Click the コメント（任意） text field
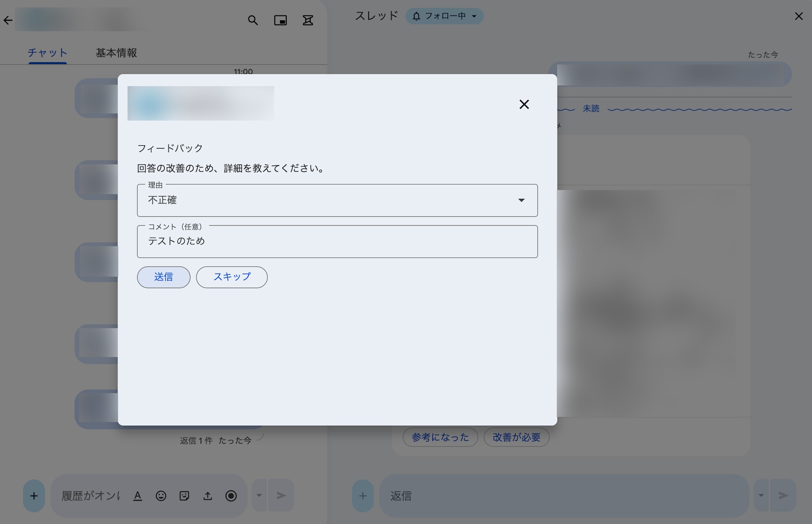This screenshot has height=524, width=812. click(337, 242)
